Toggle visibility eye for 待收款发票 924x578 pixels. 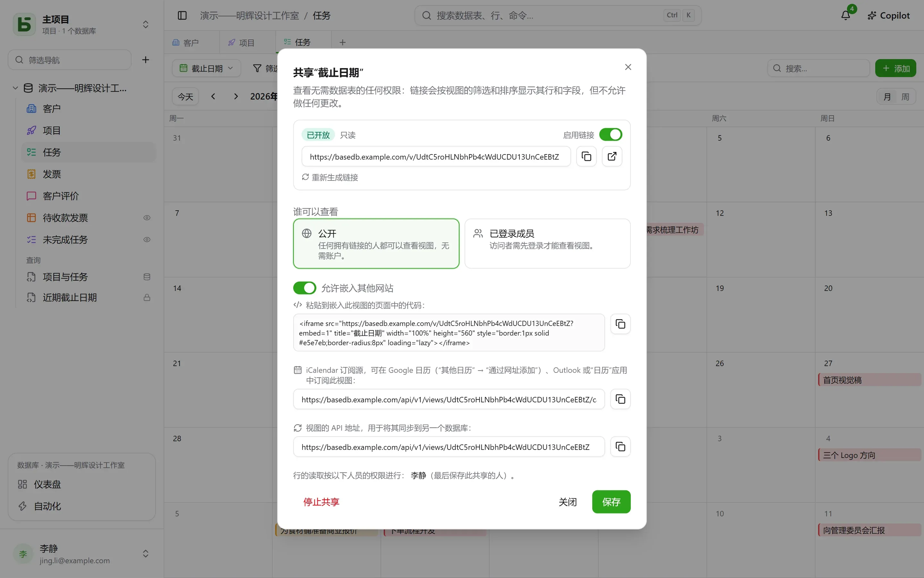147,218
